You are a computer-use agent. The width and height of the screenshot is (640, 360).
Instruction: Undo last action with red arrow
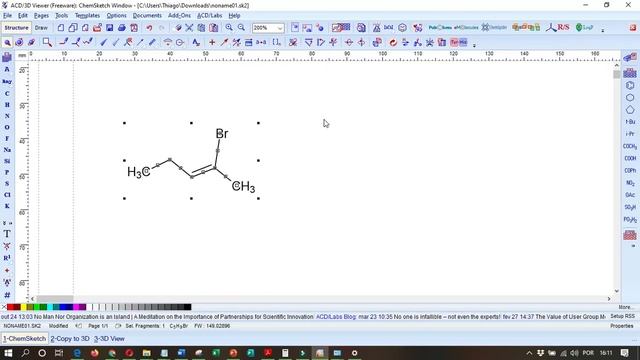149,28
